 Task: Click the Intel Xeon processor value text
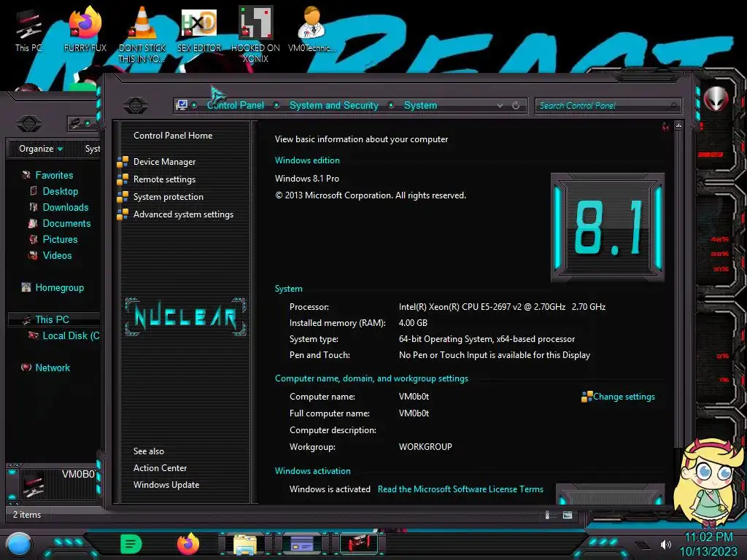coord(502,307)
